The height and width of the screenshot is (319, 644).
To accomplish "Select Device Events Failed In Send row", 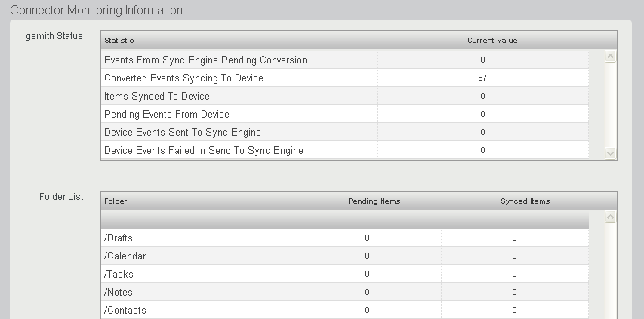I will pos(203,150).
